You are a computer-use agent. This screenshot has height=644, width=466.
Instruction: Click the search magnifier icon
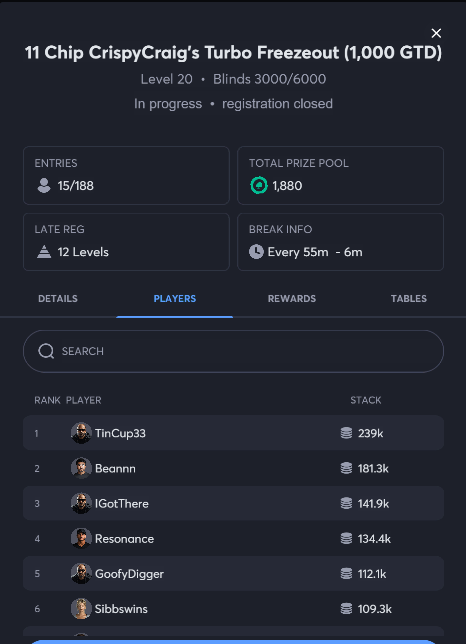pyautogui.click(x=46, y=351)
